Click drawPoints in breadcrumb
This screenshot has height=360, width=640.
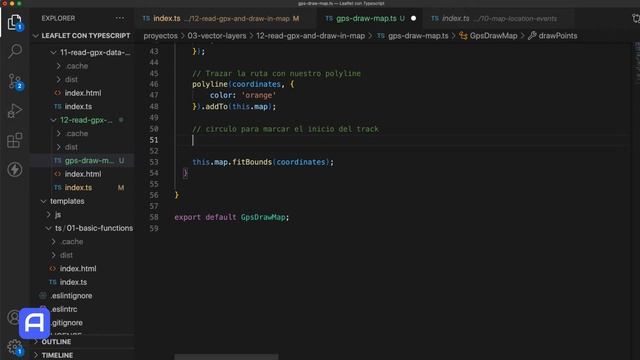tap(558, 36)
